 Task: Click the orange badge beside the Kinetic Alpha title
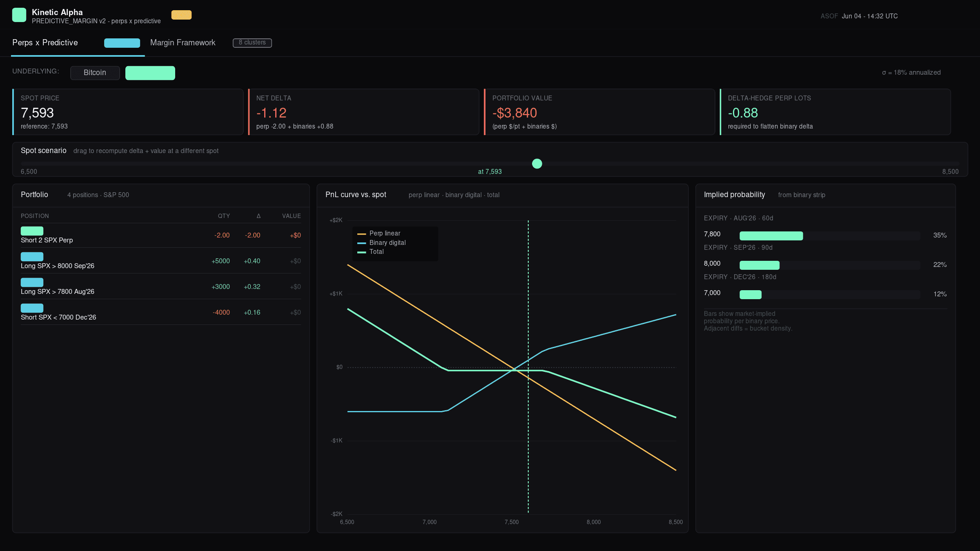(x=181, y=15)
